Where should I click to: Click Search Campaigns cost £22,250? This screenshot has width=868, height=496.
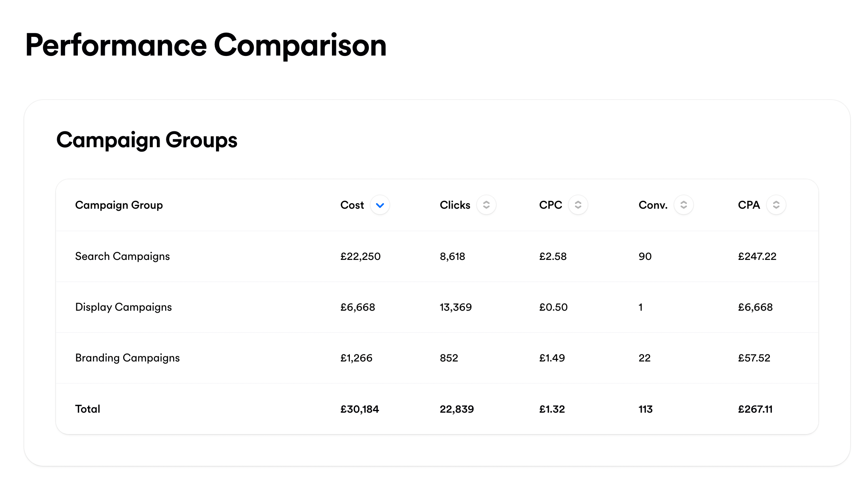click(x=360, y=256)
